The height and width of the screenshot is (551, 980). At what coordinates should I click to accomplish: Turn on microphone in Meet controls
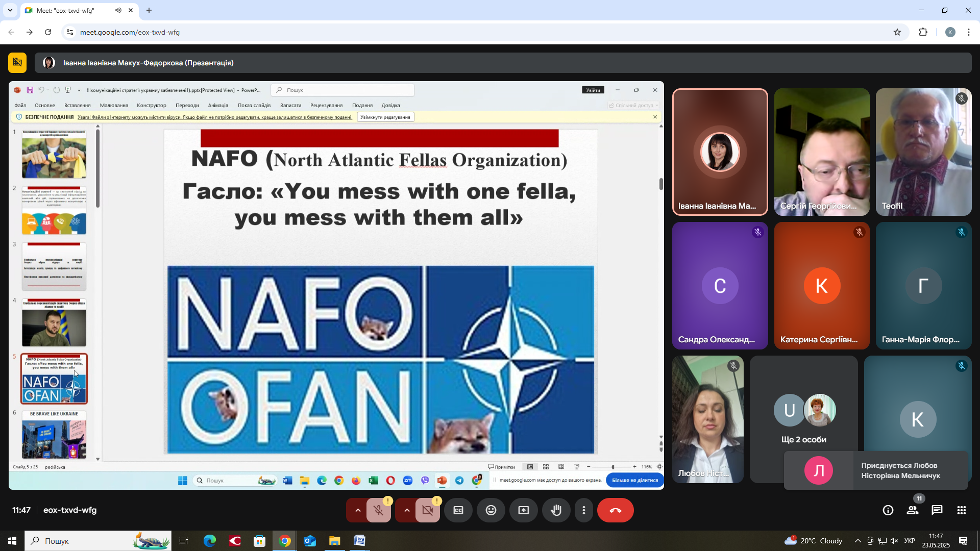point(378,510)
